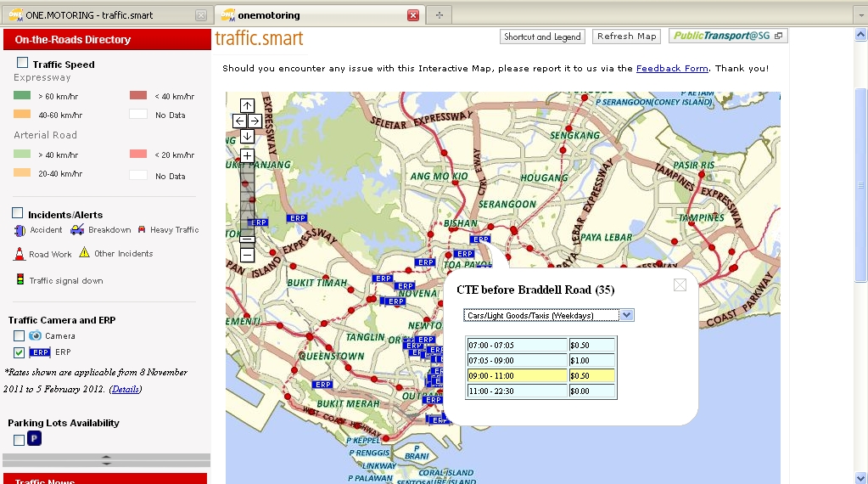The height and width of the screenshot is (484, 868).
Task: Select the 07:00 - 07:05 time row
Action: [x=540, y=345]
